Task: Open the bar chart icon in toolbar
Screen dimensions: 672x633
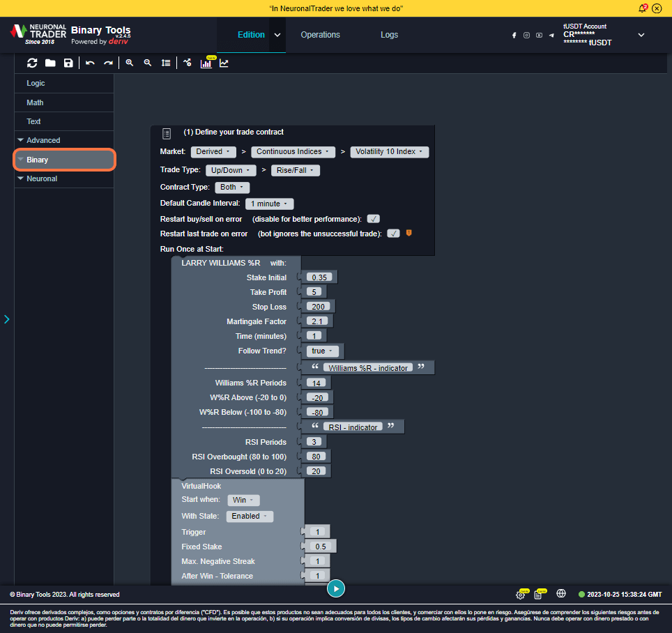Action: 206,63
